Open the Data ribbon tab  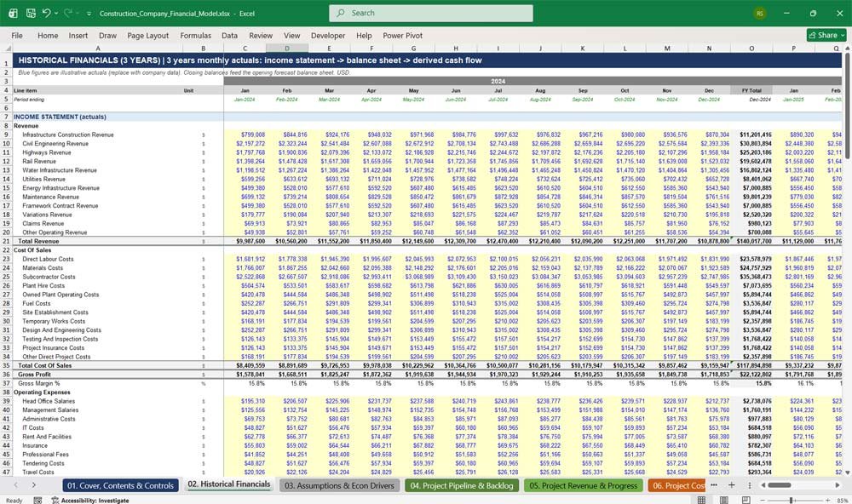coord(229,35)
